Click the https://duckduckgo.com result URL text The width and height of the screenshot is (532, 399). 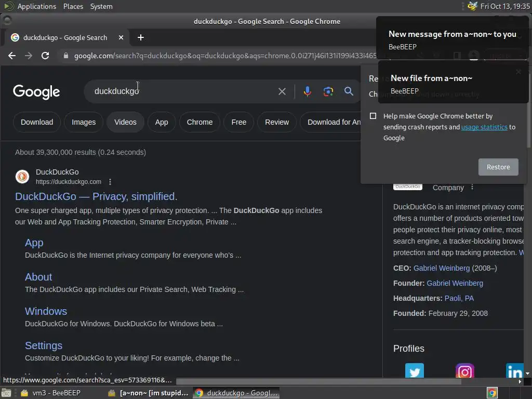(x=69, y=182)
